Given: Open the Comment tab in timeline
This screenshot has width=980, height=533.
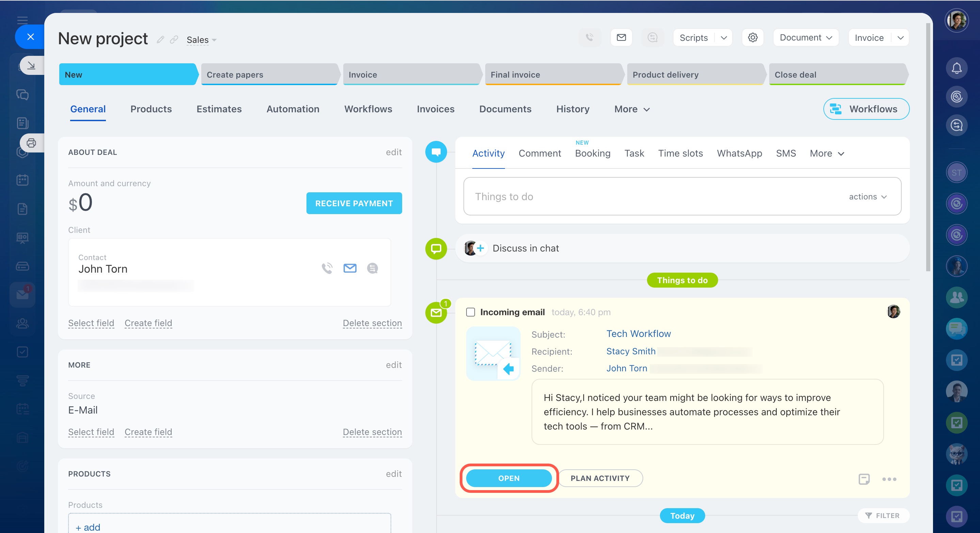Looking at the screenshot, I should pos(539,153).
